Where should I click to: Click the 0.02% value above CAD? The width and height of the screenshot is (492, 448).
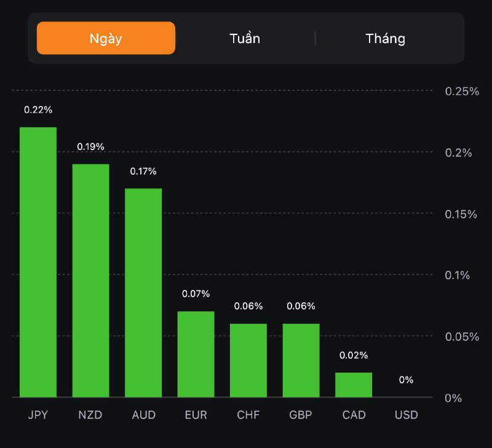tap(354, 356)
